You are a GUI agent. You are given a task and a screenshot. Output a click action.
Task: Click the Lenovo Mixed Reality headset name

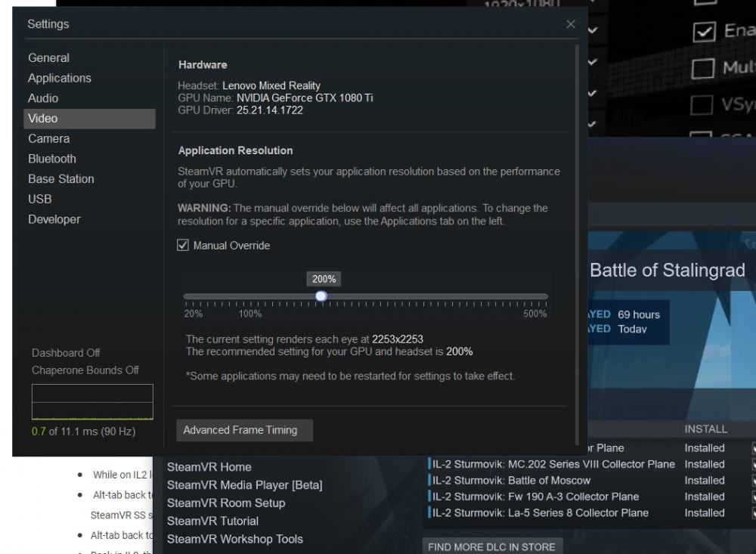(x=271, y=86)
